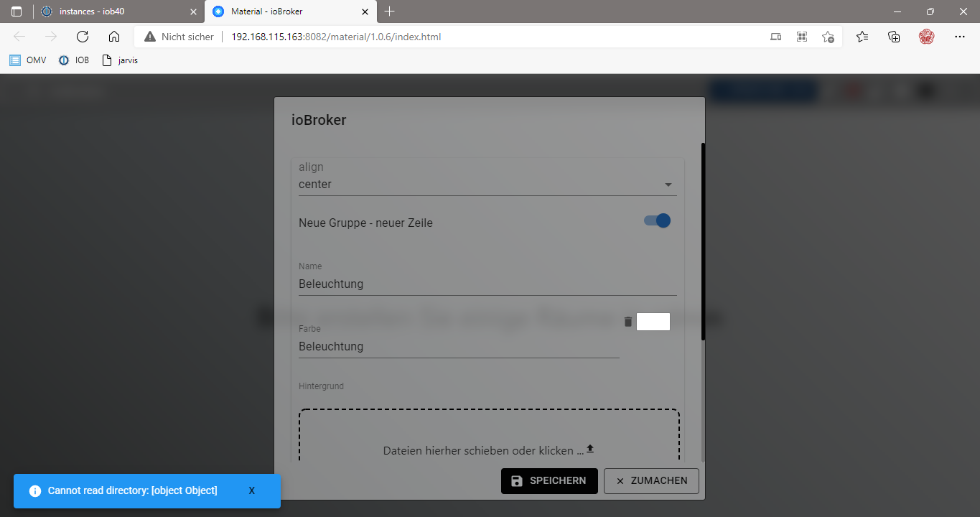Toggle 'Neue Gruppe - neuer Zeile' switch
The width and height of the screenshot is (980, 517).
click(x=657, y=220)
